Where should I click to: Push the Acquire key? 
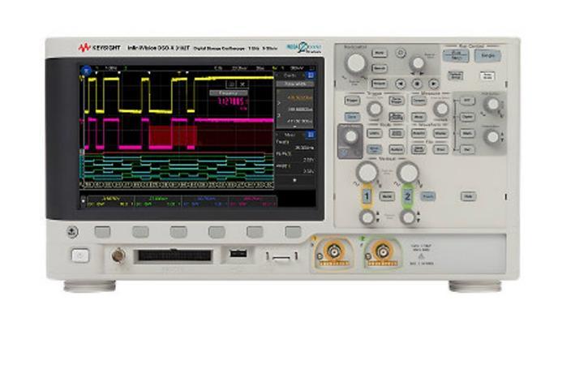[418, 133]
